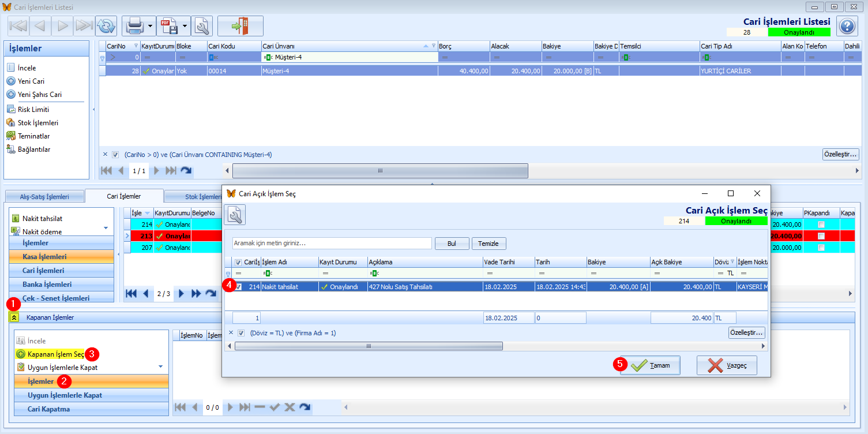The width and height of the screenshot is (868, 434).
Task: Click the exit door icon
Action: tap(240, 26)
